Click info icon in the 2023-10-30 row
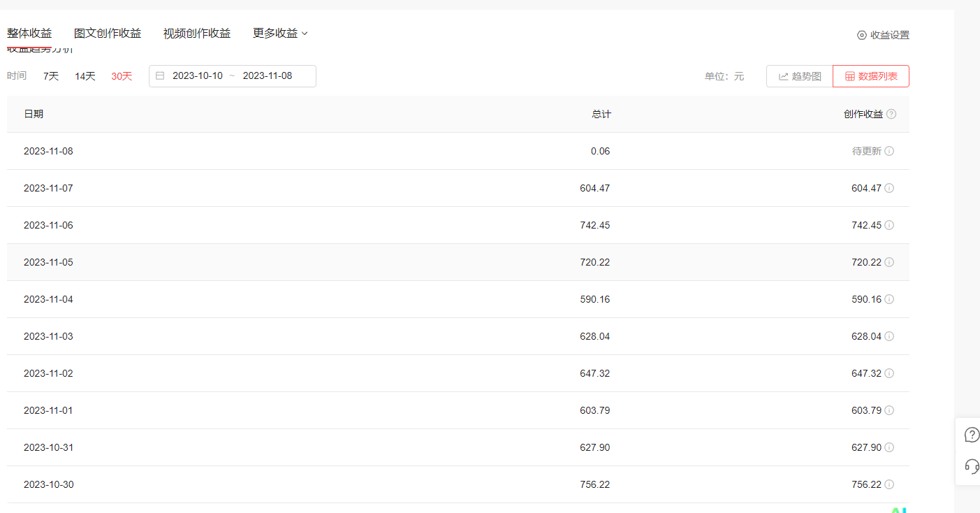This screenshot has height=513, width=980. coord(889,484)
